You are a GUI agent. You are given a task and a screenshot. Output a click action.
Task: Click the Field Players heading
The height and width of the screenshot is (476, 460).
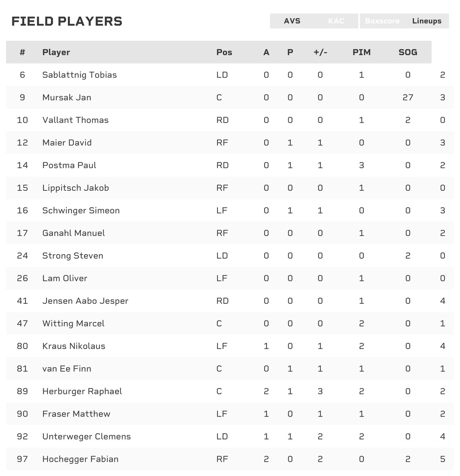click(67, 21)
